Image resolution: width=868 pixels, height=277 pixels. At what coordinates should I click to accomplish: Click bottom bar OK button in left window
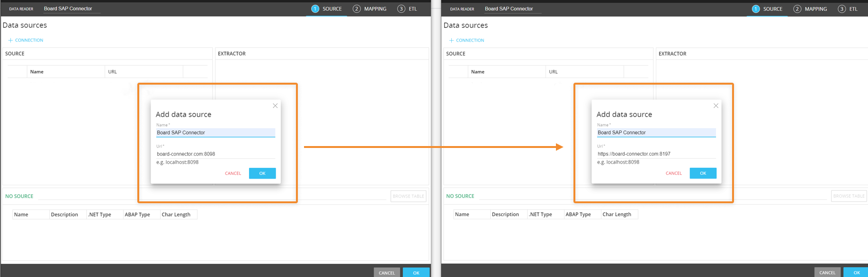click(416, 273)
